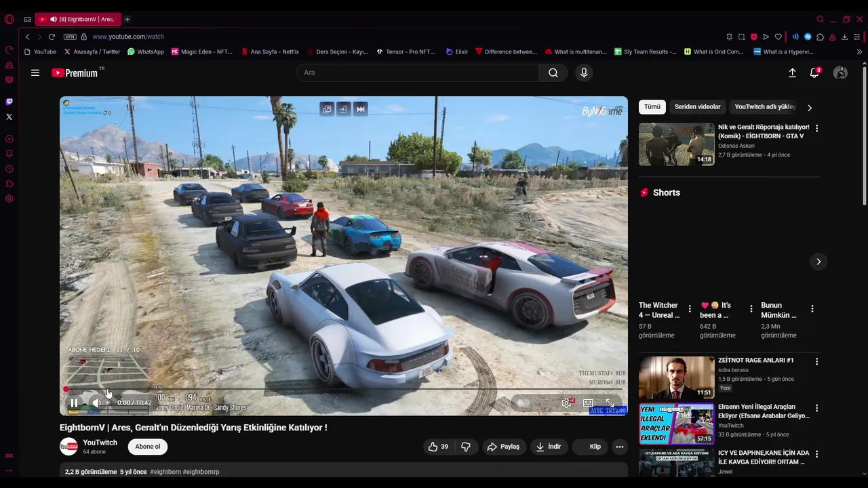Screen dimensions: 868x488
Task: Select the YouTwitch adlı yükleyen chip
Action: 764,106
